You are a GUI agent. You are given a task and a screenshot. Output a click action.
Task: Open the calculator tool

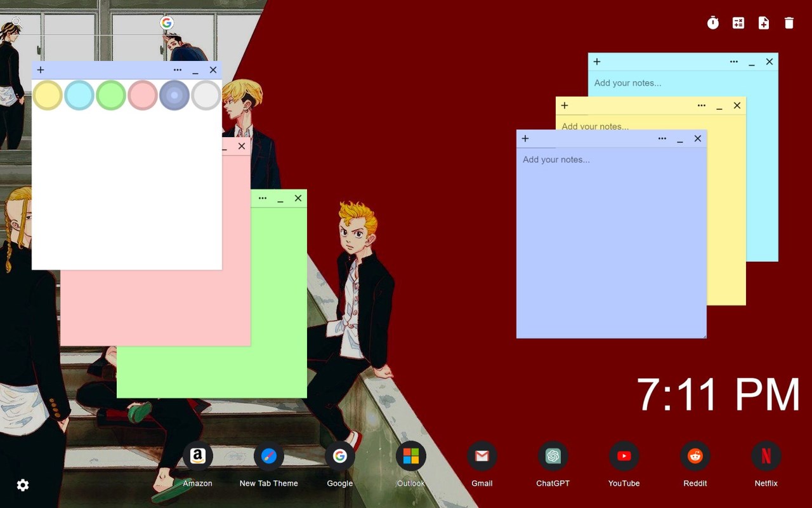click(x=738, y=23)
